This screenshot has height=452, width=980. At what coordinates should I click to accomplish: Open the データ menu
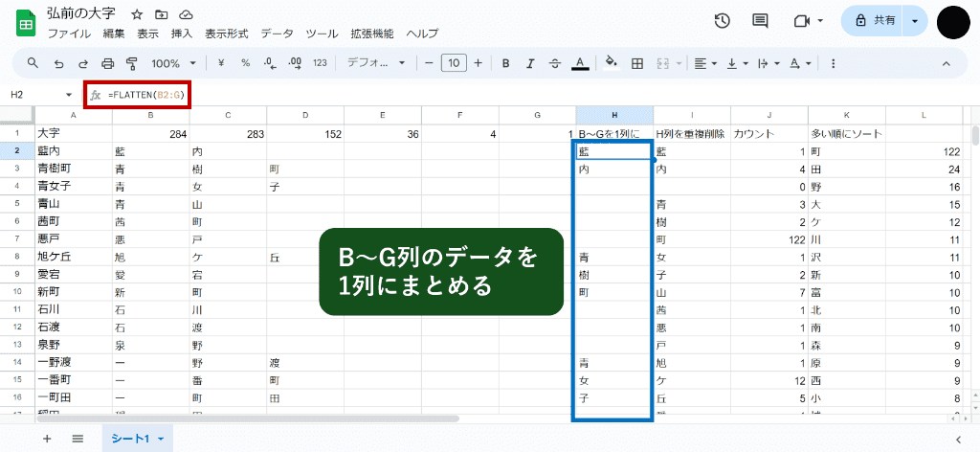277,34
